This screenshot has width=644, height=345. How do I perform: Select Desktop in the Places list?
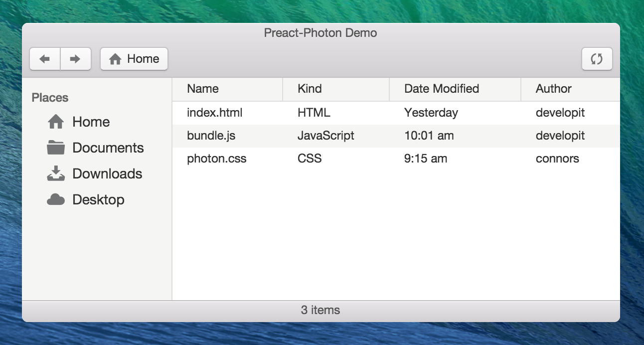[x=98, y=200]
